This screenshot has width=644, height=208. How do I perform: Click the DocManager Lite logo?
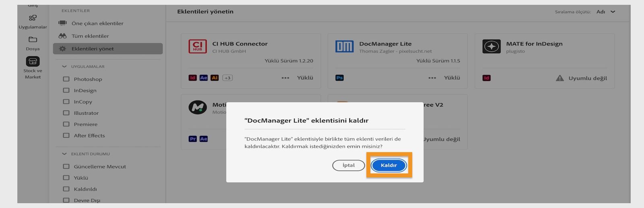tap(344, 47)
